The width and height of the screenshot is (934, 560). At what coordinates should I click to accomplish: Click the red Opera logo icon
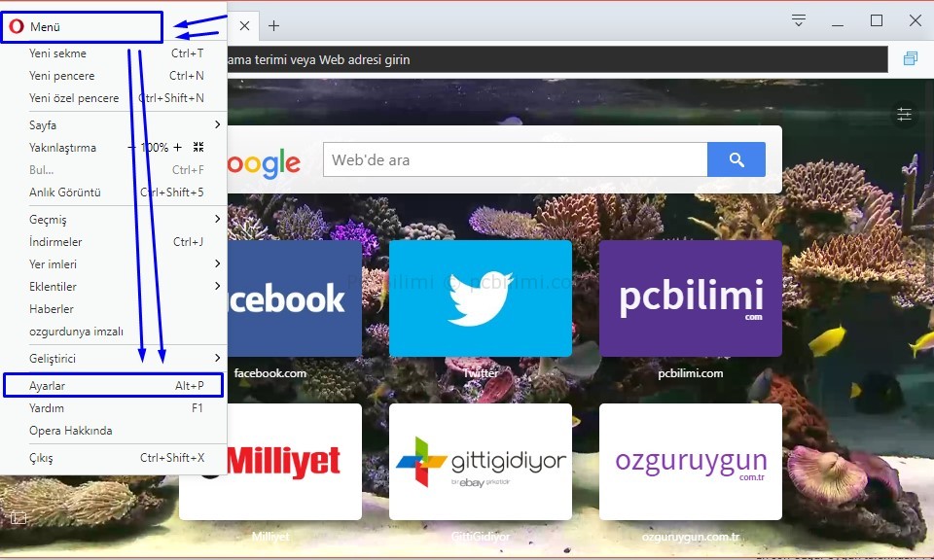point(17,26)
